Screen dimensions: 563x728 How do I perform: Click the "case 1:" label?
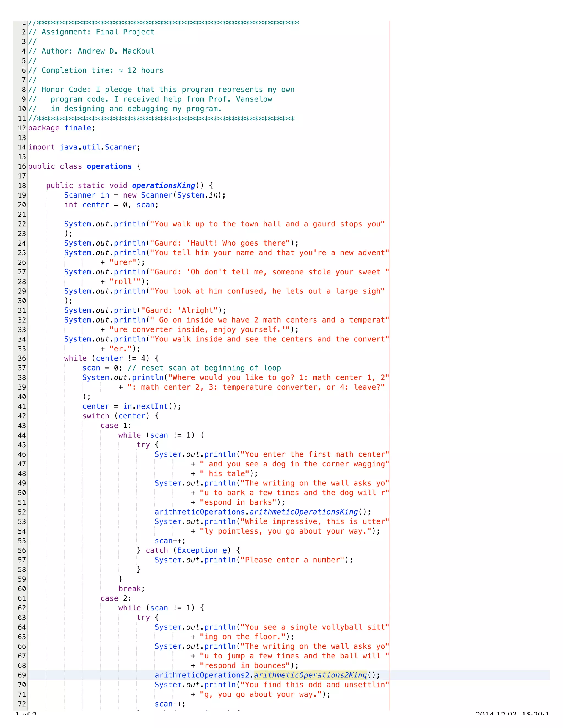tap(116, 426)
